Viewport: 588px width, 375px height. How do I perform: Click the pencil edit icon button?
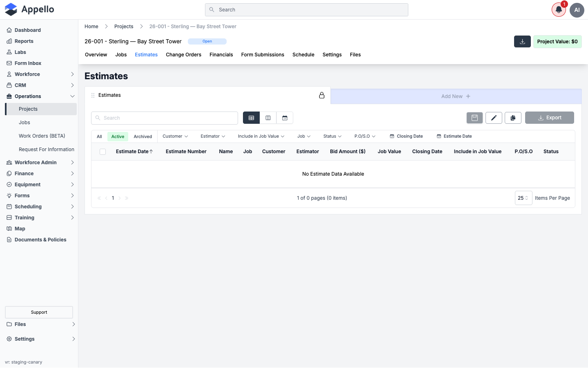pos(494,118)
